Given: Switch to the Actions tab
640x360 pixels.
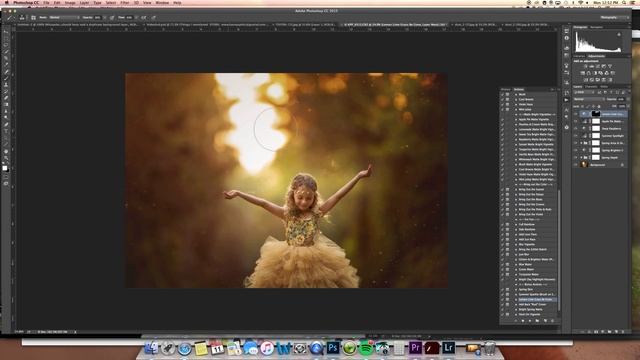Looking at the screenshot, I should [519, 89].
